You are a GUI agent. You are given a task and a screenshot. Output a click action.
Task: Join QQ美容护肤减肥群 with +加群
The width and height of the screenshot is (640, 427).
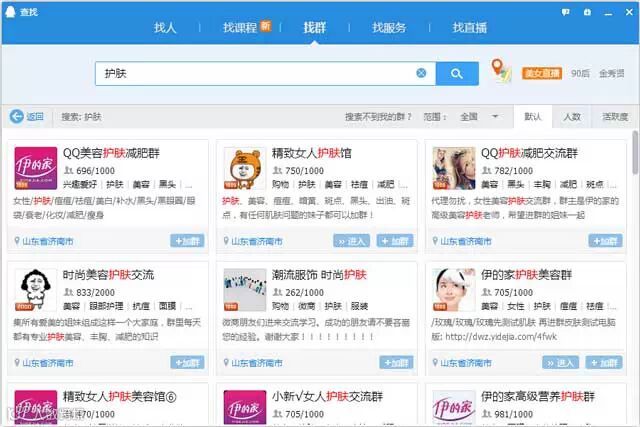pos(187,241)
